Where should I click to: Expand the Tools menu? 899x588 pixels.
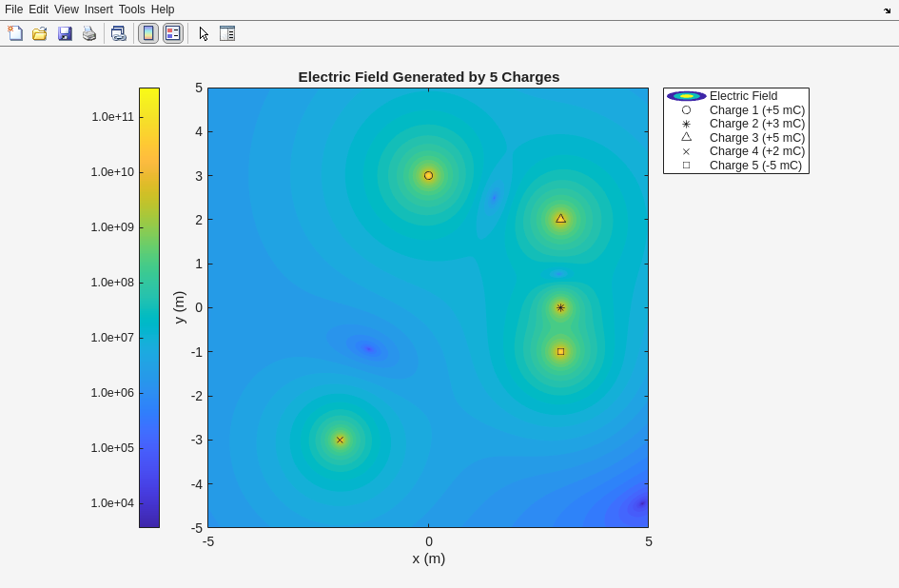[131, 10]
